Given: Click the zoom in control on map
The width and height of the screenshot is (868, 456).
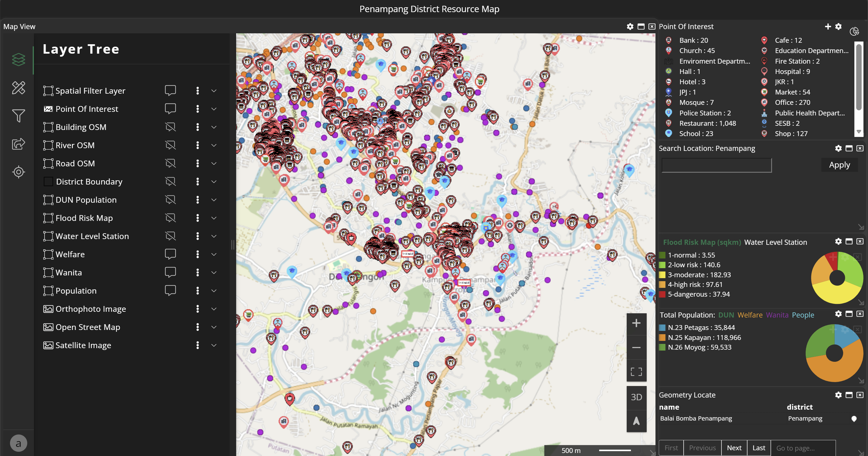Looking at the screenshot, I should tap(636, 323).
